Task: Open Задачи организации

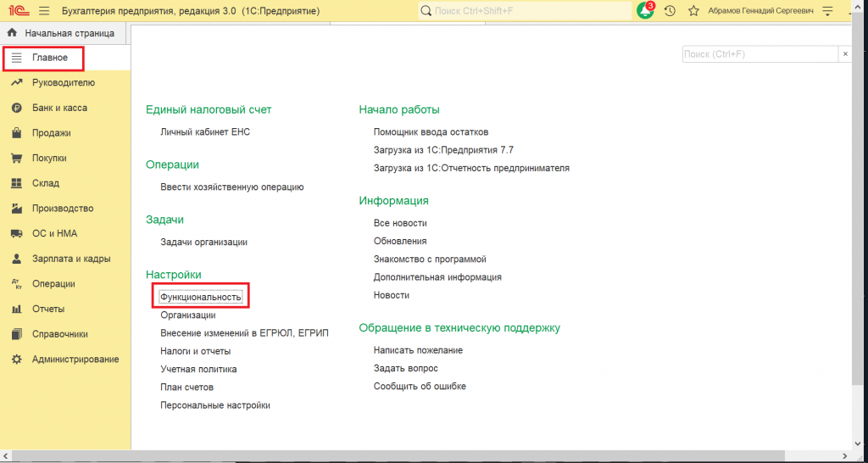Action: coord(203,242)
